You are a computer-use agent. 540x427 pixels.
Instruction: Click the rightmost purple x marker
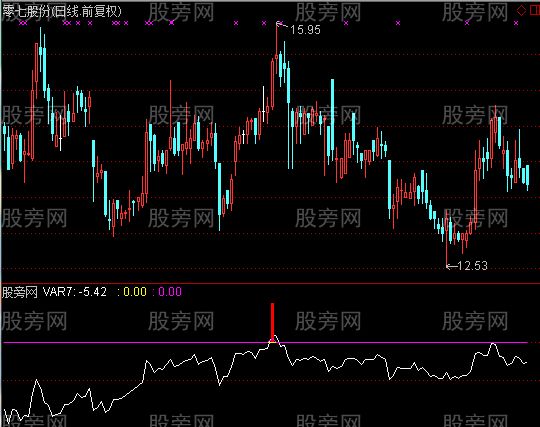point(516,23)
